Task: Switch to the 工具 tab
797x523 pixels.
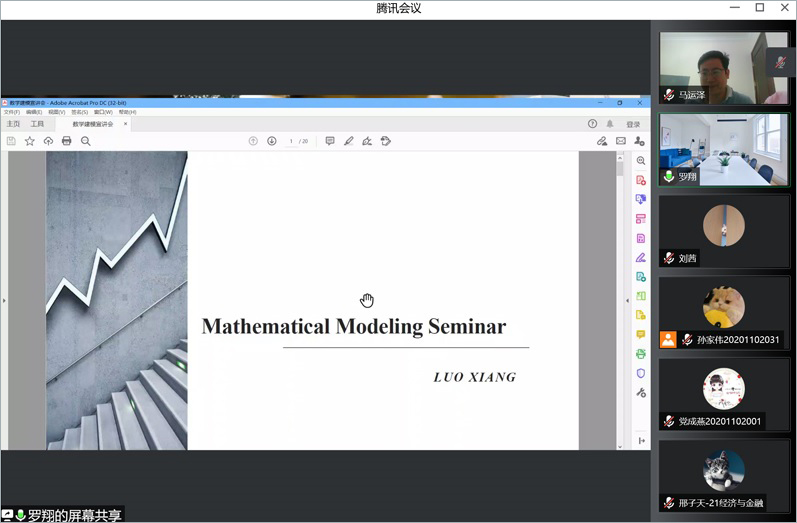Action: click(x=37, y=124)
